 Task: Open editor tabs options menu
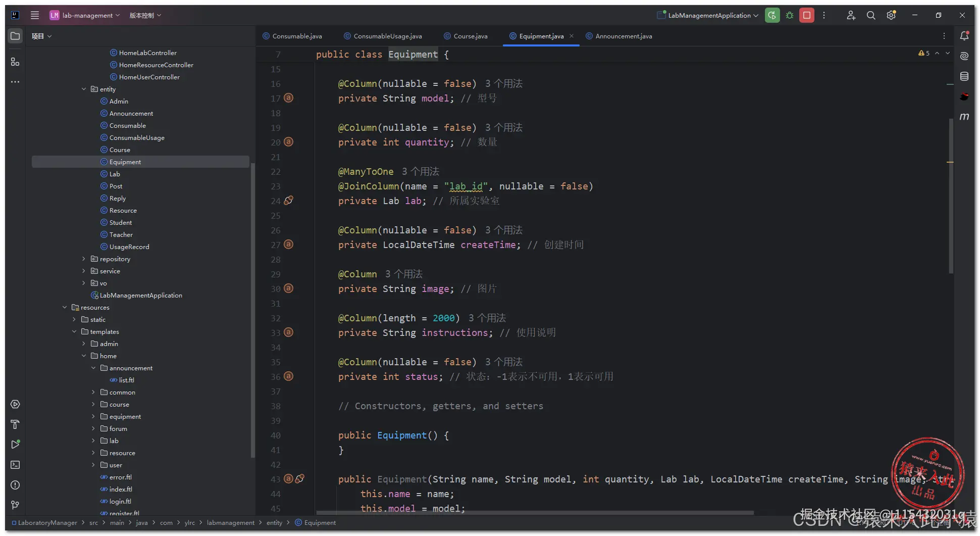944,36
